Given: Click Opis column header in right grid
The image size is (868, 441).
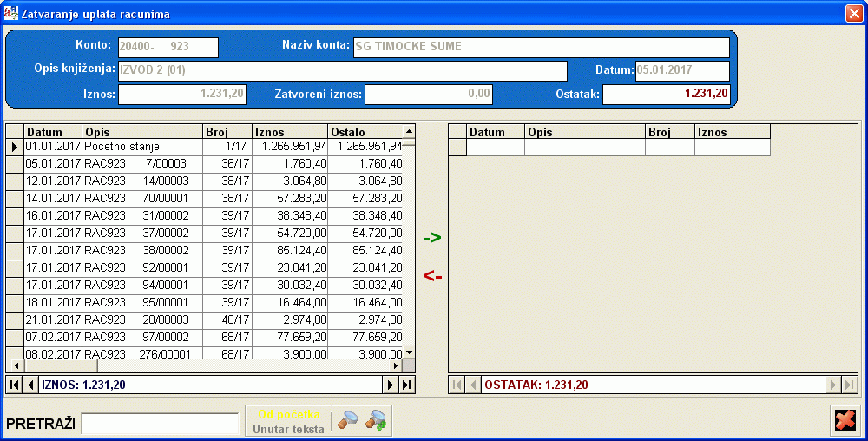Looking at the screenshot, I should [x=585, y=132].
